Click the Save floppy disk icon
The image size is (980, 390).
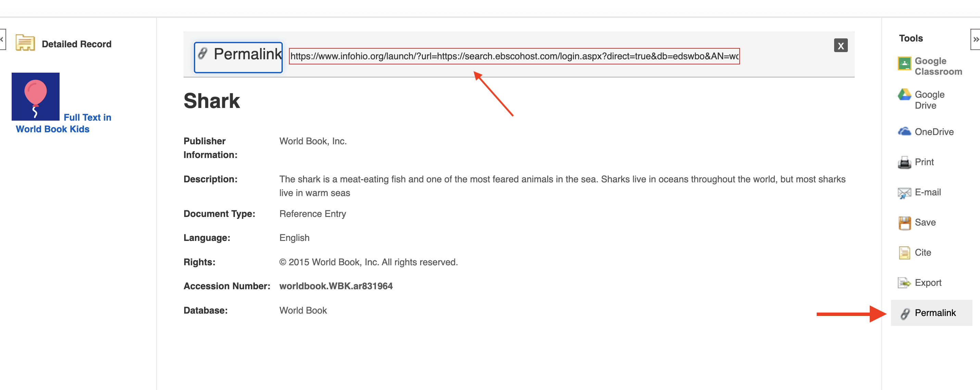[x=904, y=223]
